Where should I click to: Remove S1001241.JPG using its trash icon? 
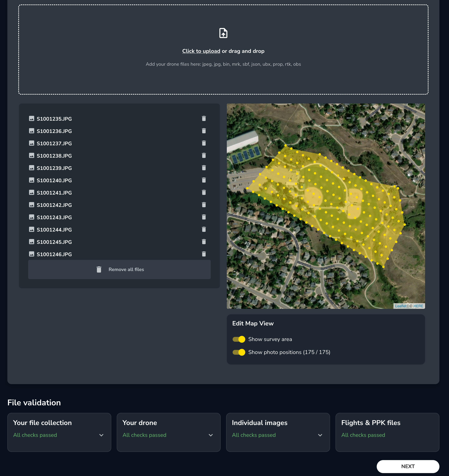pos(204,192)
